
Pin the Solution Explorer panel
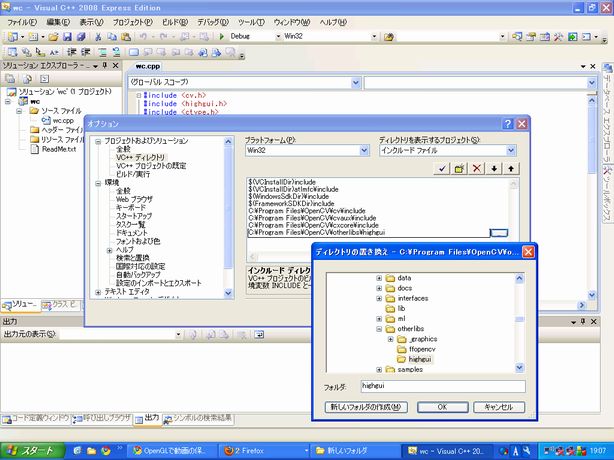(105, 65)
